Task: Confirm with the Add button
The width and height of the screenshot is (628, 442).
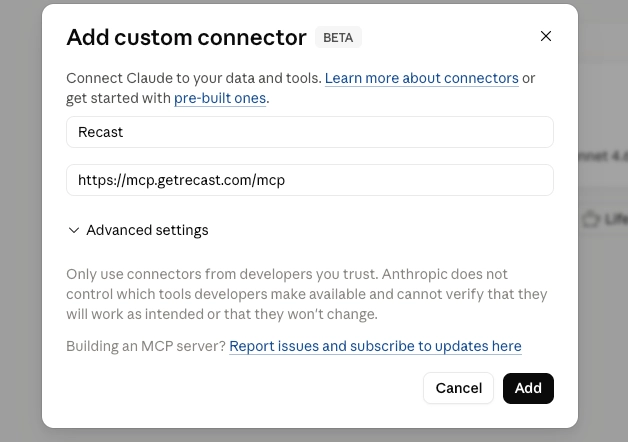Action: click(x=528, y=388)
